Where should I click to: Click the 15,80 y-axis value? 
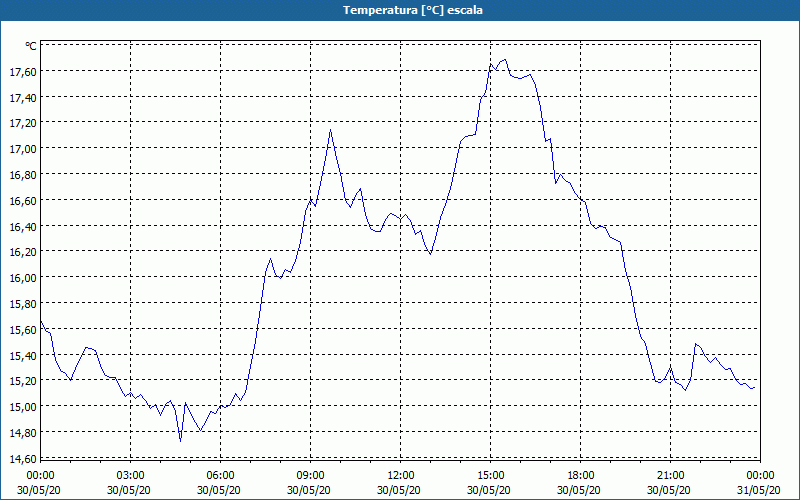pyautogui.click(x=23, y=305)
